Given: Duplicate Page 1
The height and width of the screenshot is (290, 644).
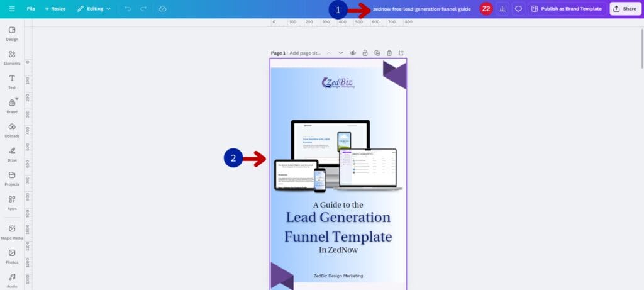Looking at the screenshot, I should (377, 53).
